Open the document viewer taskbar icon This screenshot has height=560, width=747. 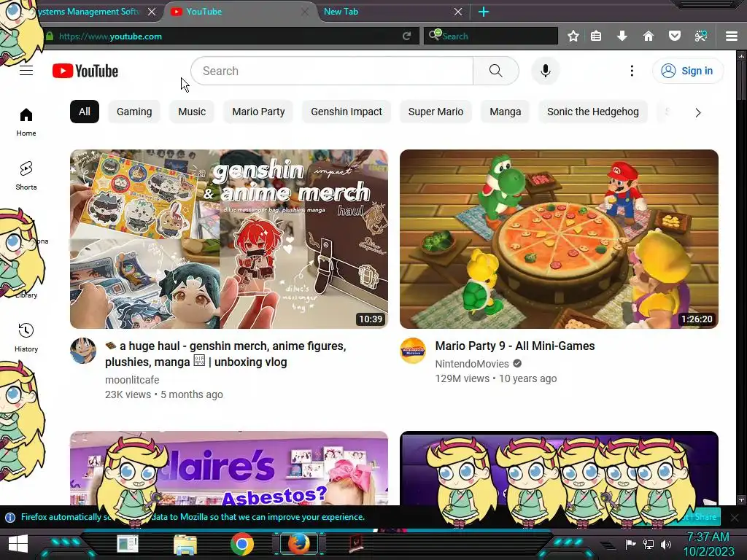(x=128, y=544)
